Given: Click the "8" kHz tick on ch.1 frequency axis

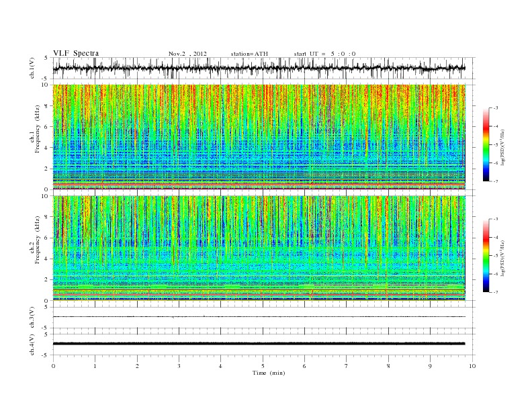Looking at the screenshot, I should tap(46, 106).
